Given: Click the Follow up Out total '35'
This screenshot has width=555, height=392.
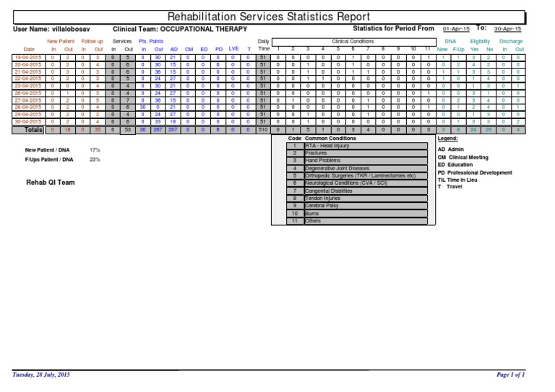Looking at the screenshot, I should [98, 130].
